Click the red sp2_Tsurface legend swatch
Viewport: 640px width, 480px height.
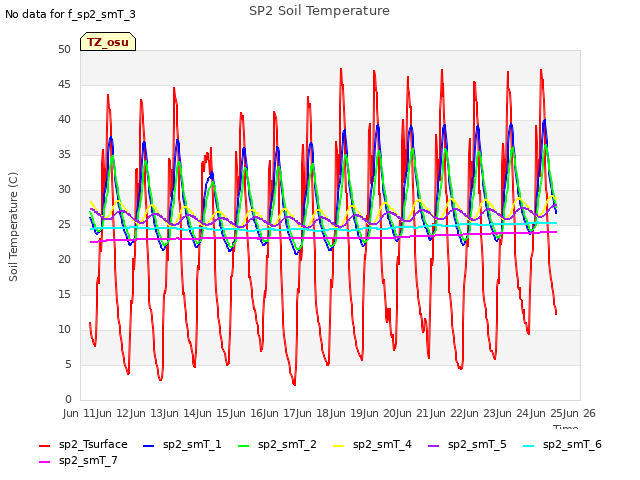pyautogui.click(x=44, y=446)
